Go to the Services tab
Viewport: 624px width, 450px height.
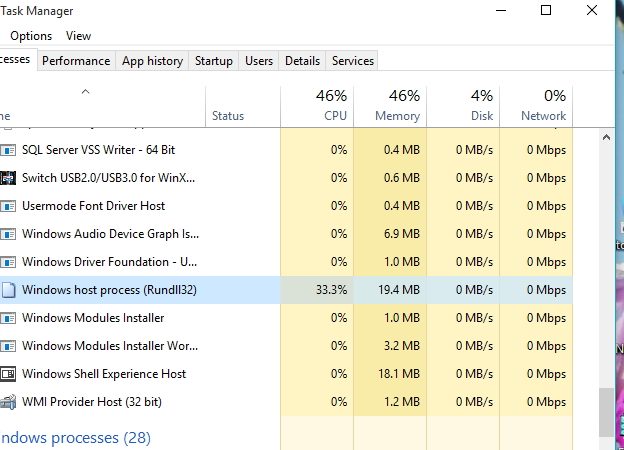coord(352,61)
